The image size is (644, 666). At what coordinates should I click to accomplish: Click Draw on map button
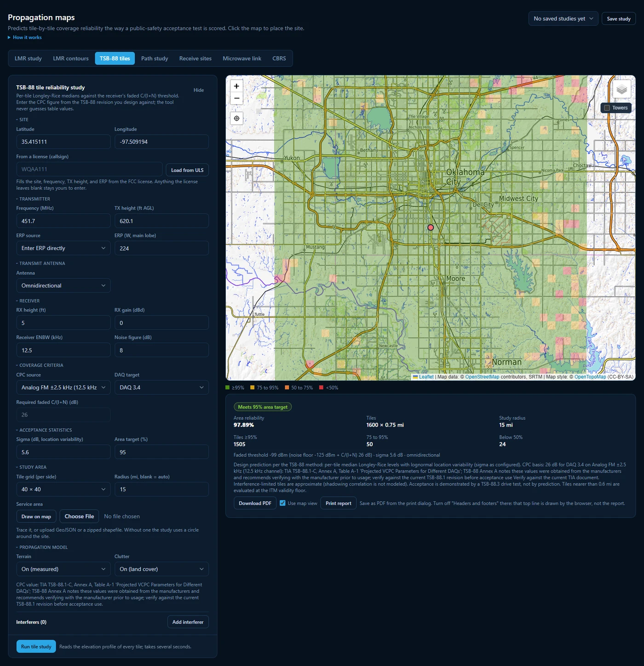tap(36, 516)
